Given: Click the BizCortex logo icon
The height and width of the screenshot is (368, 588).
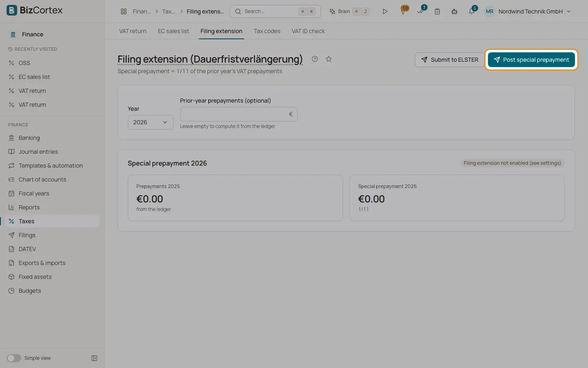Looking at the screenshot, I should (x=12, y=10).
